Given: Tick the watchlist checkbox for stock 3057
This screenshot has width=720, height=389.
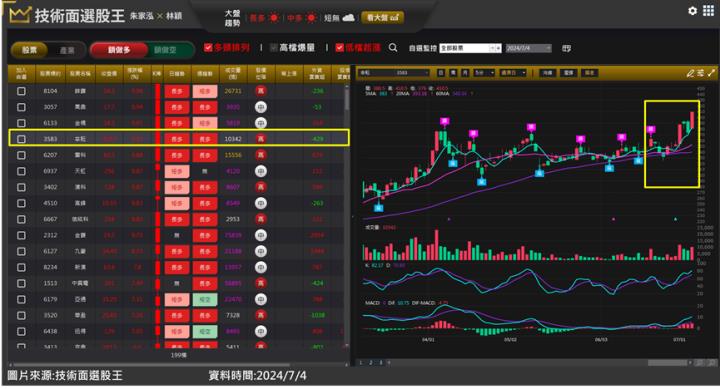Looking at the screenshot, I should pos(21,107).
